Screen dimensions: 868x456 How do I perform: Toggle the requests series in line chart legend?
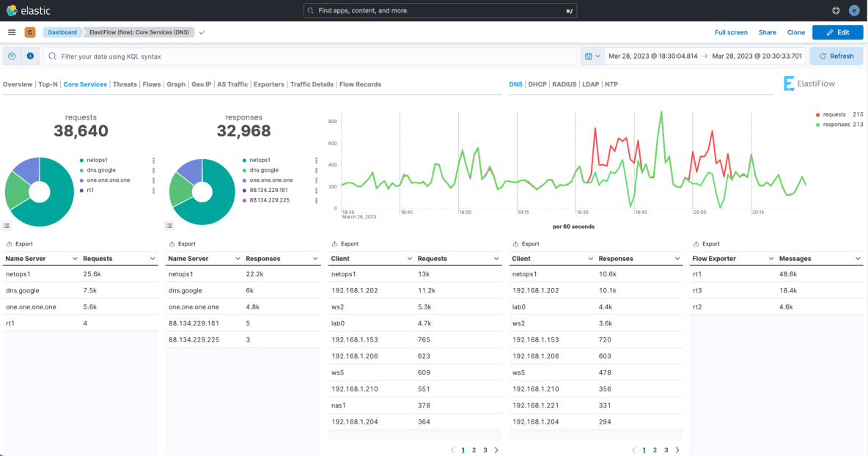(x=834, y=114)
